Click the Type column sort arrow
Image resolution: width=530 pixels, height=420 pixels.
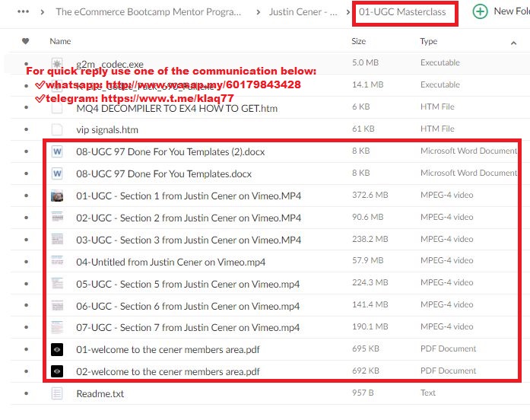[x=513, y=43]
